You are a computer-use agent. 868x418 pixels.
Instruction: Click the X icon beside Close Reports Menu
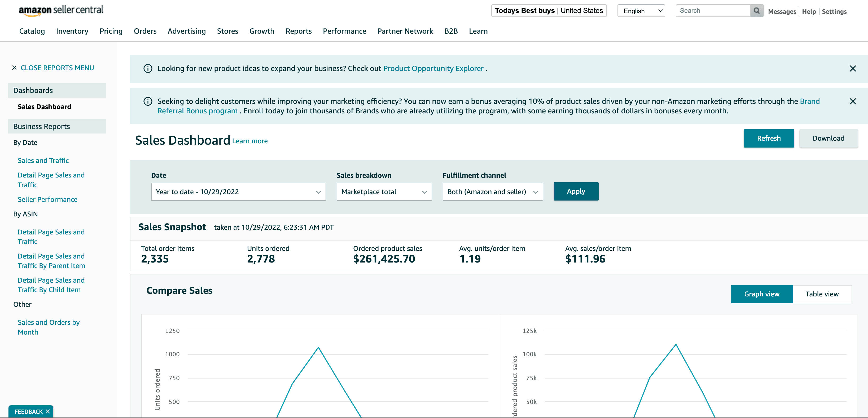(14, 68)
